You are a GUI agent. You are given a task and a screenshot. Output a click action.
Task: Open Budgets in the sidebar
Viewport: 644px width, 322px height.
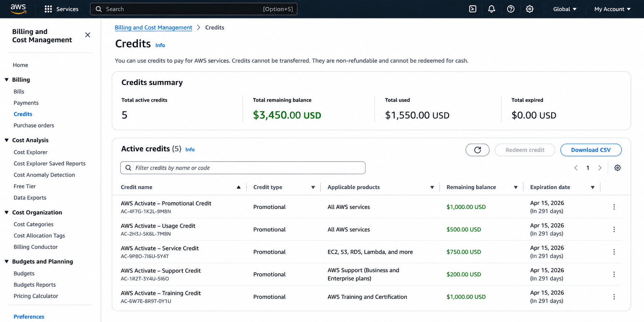pos(24,273)
